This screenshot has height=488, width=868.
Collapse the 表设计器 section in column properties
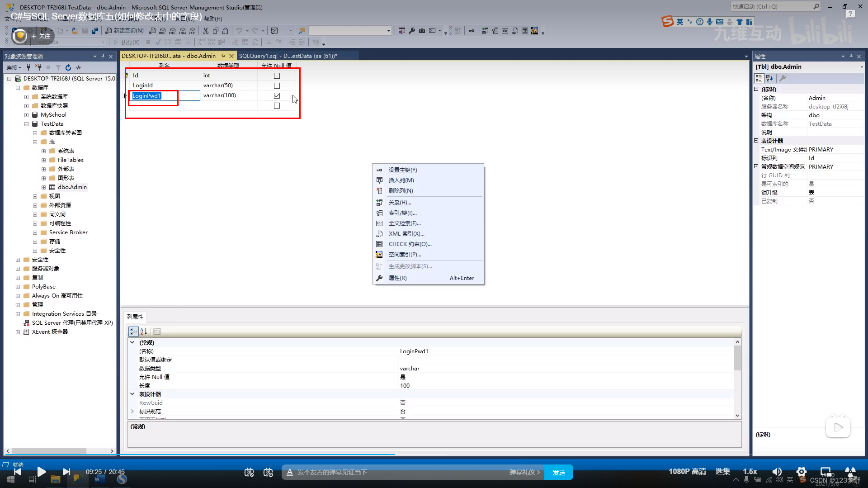[x=132, y=394]
